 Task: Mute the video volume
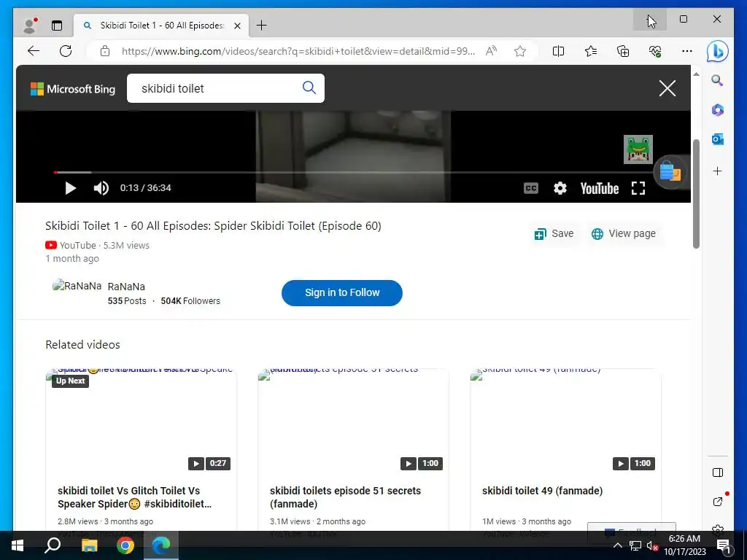[101, 188]
